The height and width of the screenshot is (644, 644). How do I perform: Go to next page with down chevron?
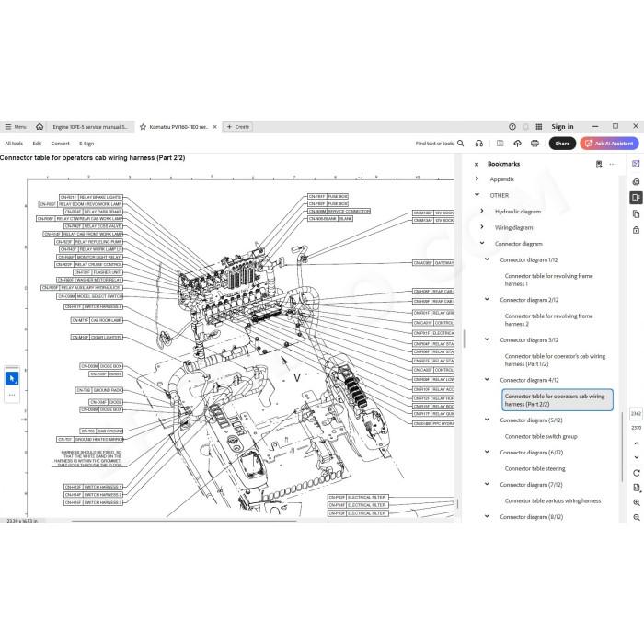pyautogui.click(x=637, y=457)
